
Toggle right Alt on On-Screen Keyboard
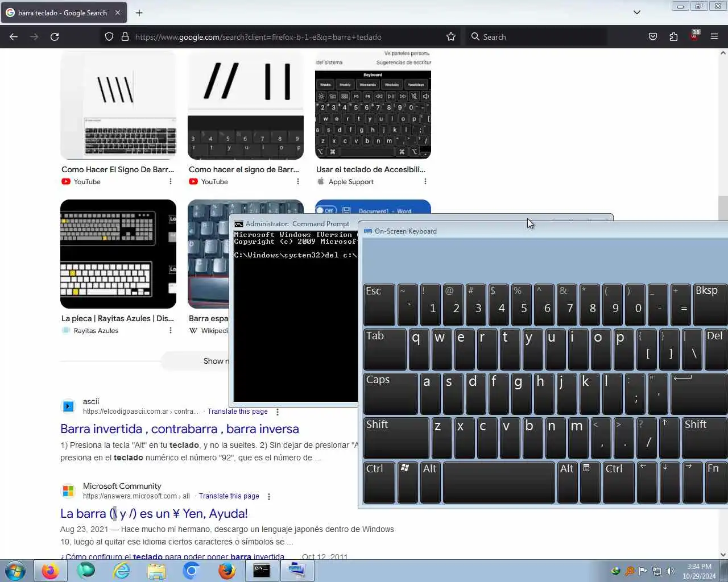point(567,482)
